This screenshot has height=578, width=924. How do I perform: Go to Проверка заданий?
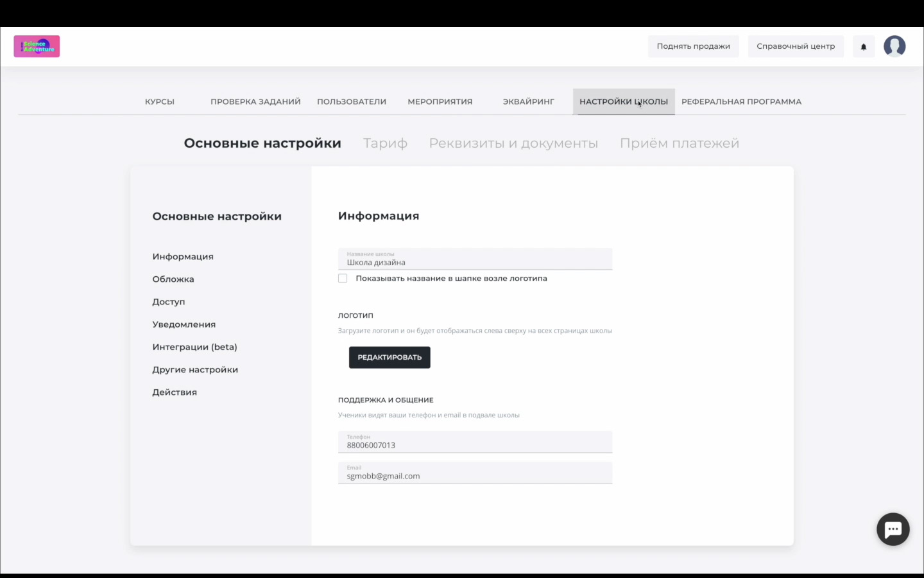(x=255, y=101)
